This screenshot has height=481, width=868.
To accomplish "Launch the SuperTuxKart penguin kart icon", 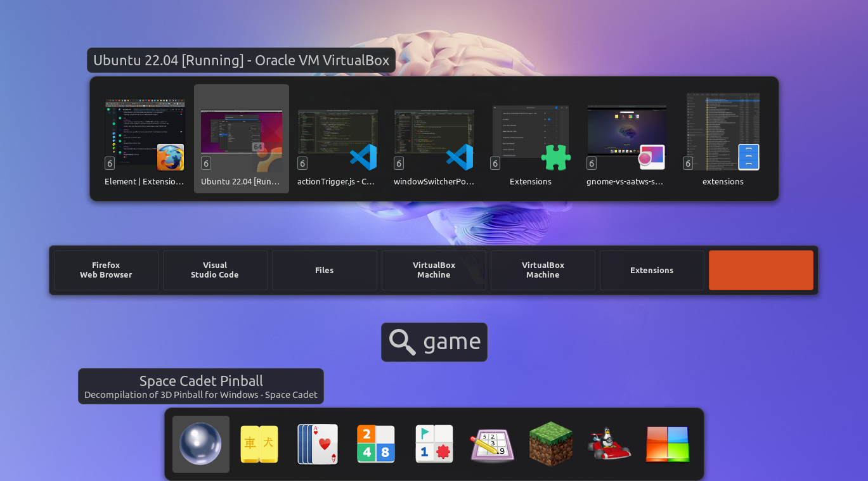I will pyautogui.click(x=609, y=444).
